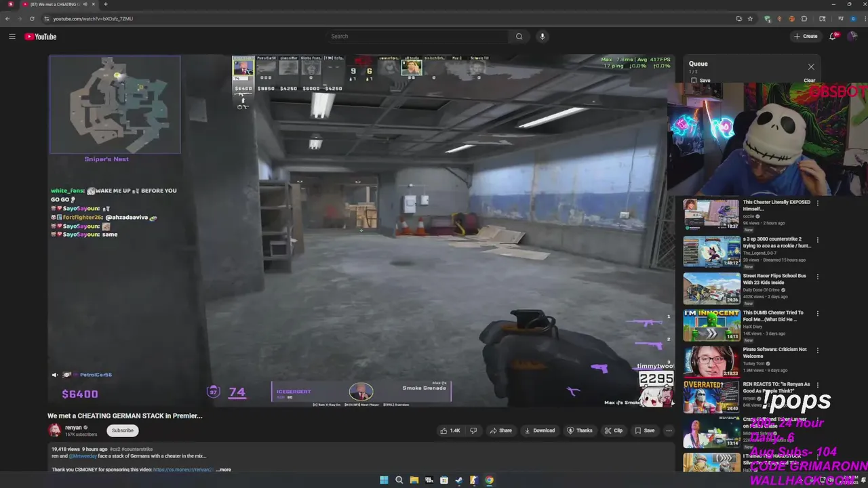Go to YouTube home via the logo

point(41,37)
